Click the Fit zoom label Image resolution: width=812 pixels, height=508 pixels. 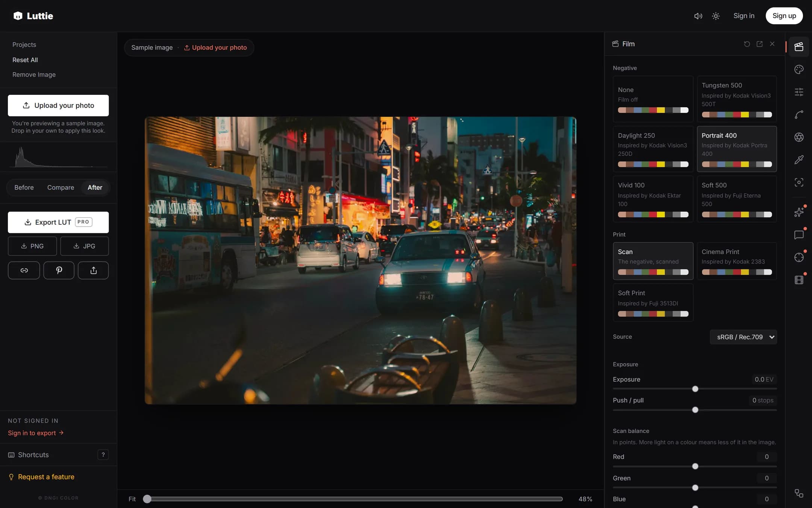(x=132, y=499)
